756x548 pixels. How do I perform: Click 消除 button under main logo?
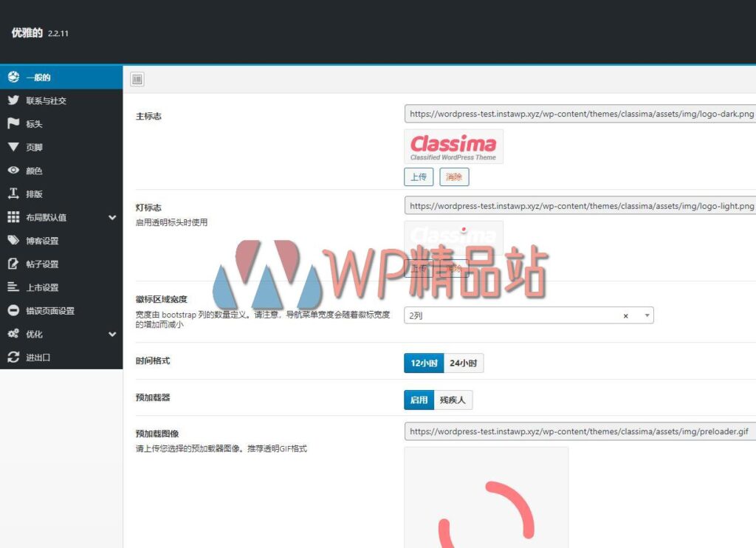tap(454, 177)
